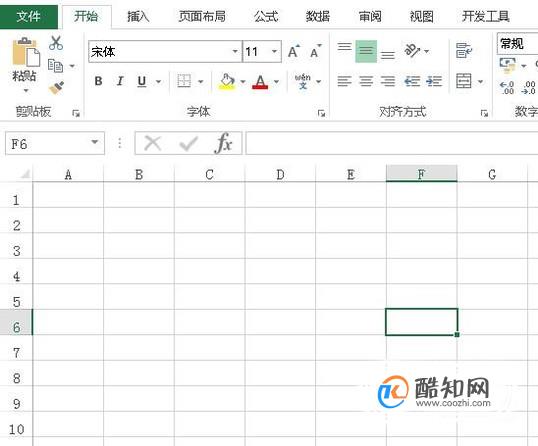The height and width of the screenshot is (446, 538).
Task: Select the column C header
Action: click(x=209, y=174)
